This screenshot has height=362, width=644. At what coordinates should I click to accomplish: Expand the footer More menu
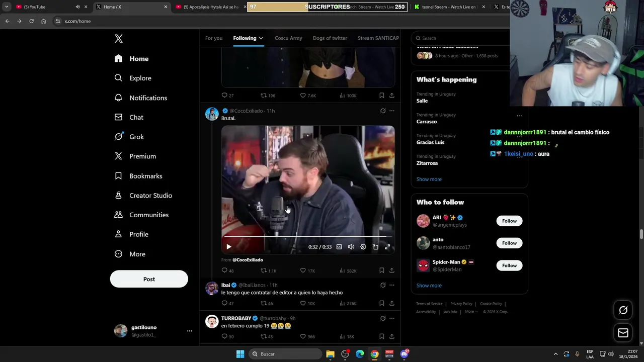coord(471,312)
